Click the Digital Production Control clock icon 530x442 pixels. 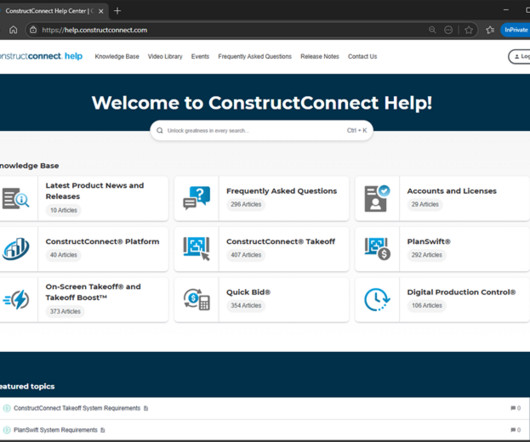click(377, 299)
